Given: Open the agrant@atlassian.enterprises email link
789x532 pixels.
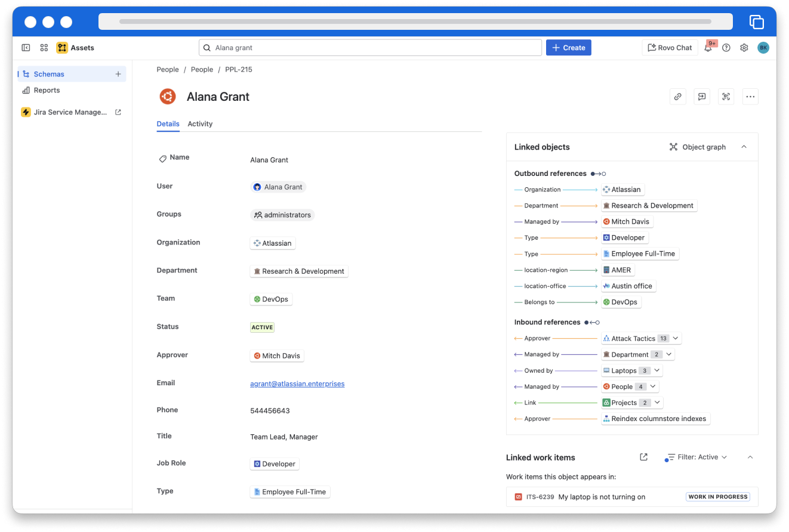Looking at the screenshot, I should tap(297, 383).
